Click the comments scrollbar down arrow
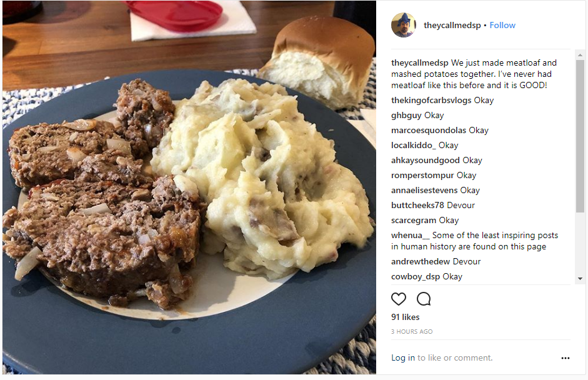588x380 pixels. tap(580, 278)
